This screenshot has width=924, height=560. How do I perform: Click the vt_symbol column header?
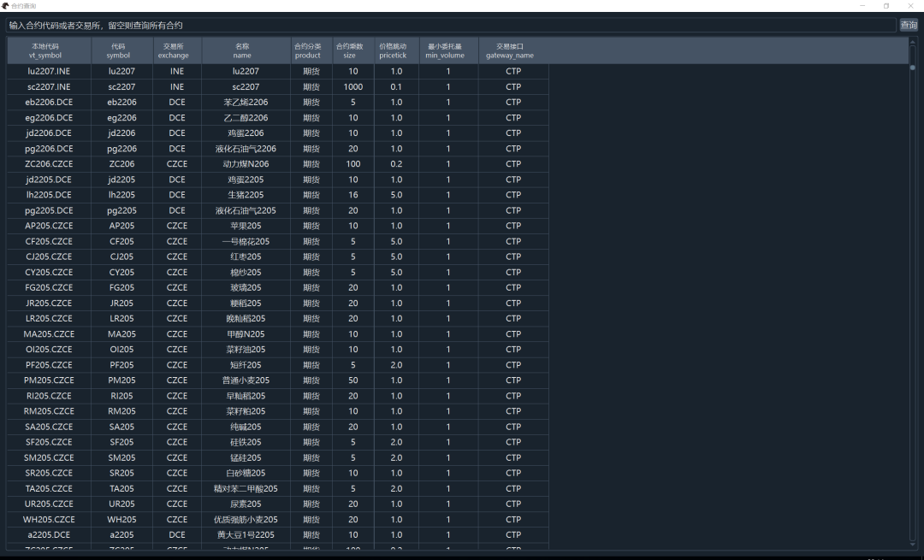(49, 50)
